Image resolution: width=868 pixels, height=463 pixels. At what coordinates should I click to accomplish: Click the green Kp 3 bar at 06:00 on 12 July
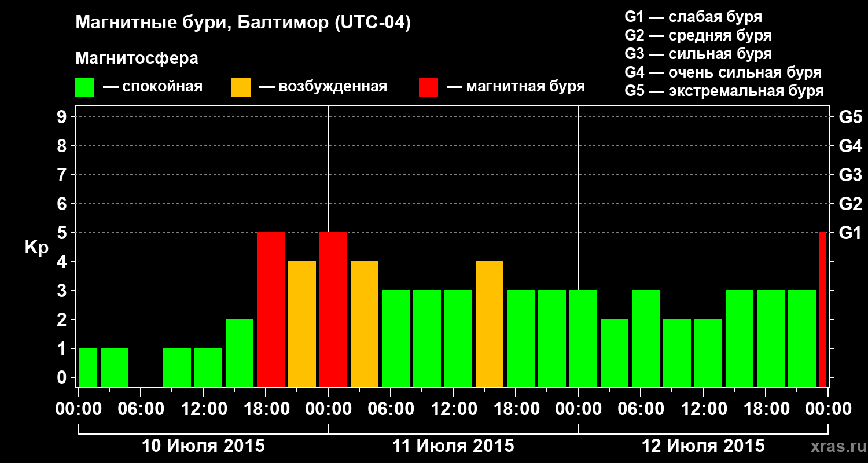point(646,338)
